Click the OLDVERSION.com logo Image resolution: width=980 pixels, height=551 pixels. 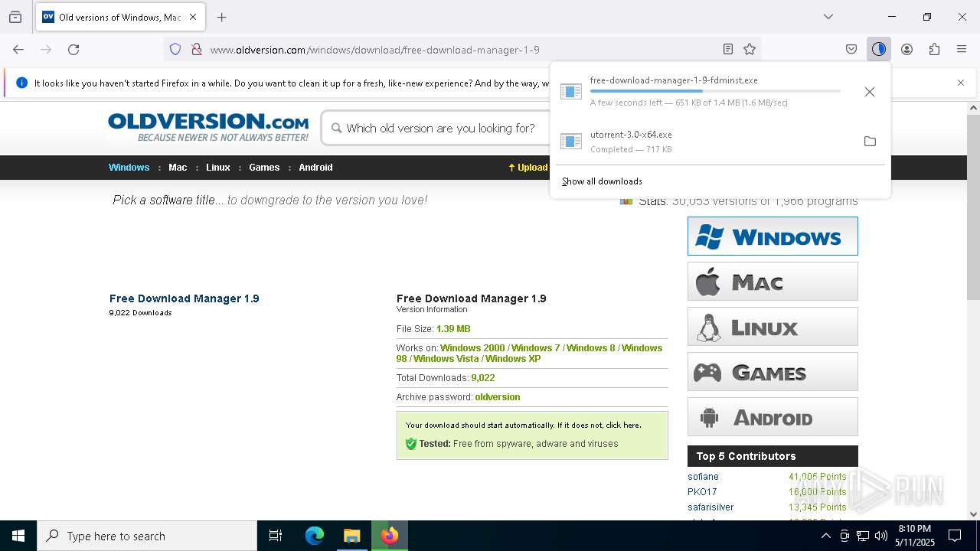pyautogui.click(x=208, y=127)
